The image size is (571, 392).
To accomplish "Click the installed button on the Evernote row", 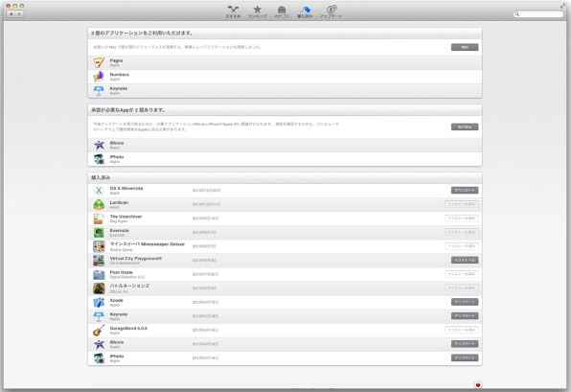I will [462, 232].
